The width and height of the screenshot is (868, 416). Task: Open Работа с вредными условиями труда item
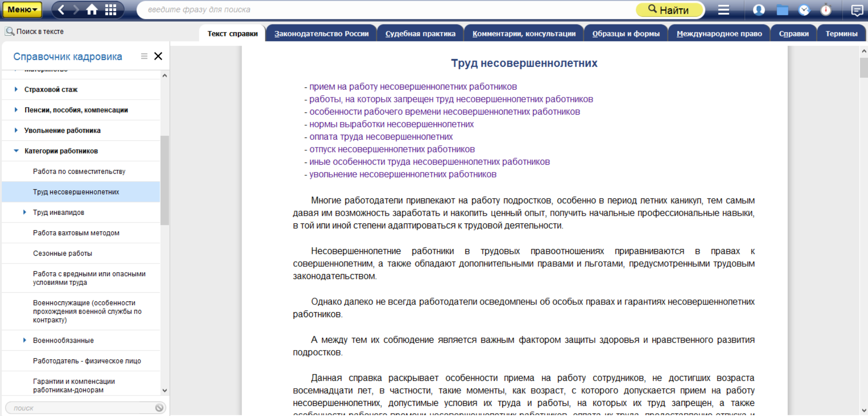[x=81, y=278]
